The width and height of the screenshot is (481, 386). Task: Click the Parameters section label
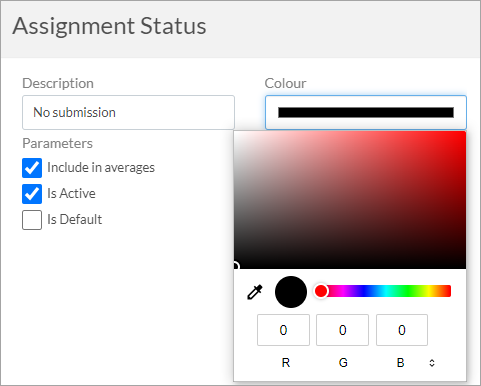pos(57,144)
